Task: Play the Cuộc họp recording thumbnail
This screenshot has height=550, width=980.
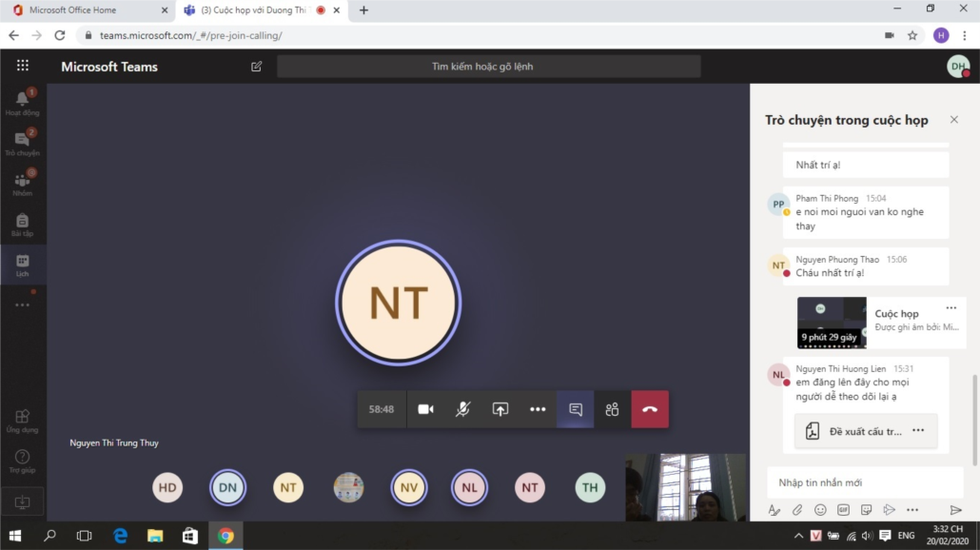Action: [x=831, y=323]
